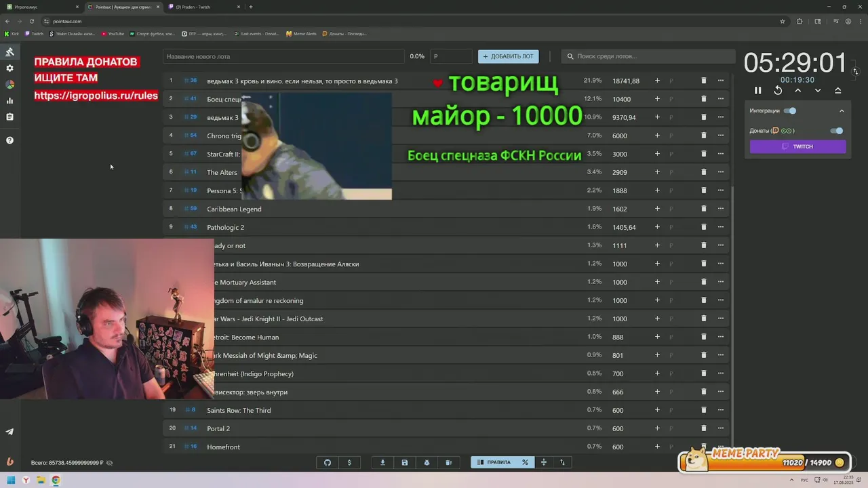The height and width of the screenshot is (488, 868).
Task: Add points to The Alters lot with plus
Action: click(657, 172)
